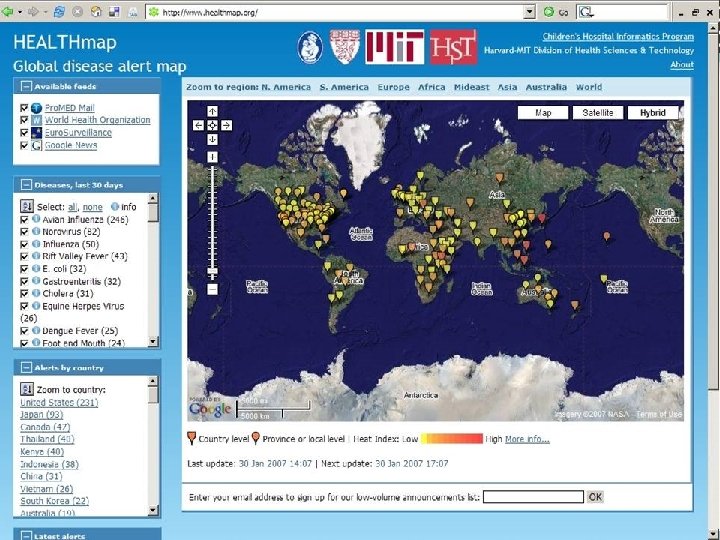Uncheck Google News feed checkbox

(24, 145)
